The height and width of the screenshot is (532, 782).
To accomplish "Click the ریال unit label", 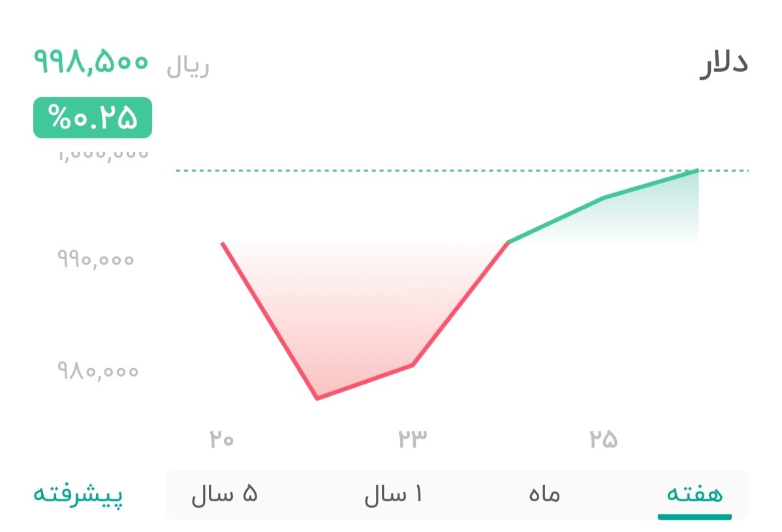I will pyautogui.click(x=187, y=65).
